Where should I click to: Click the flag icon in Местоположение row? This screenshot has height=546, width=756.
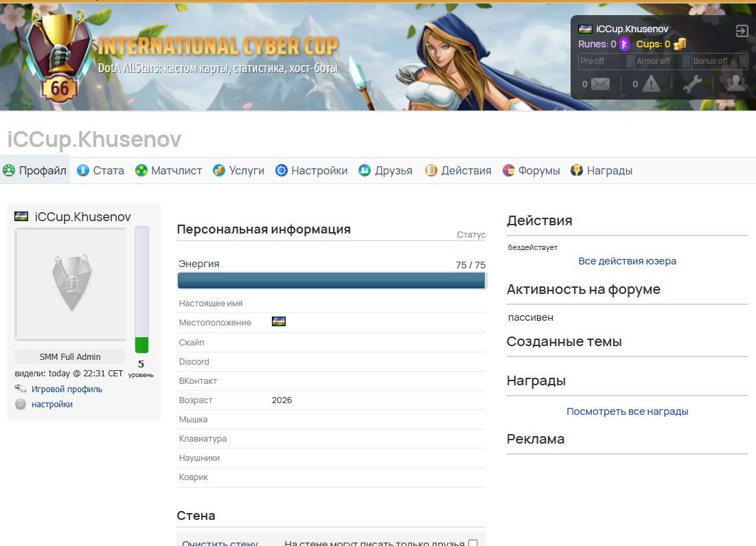click(279, 321)
